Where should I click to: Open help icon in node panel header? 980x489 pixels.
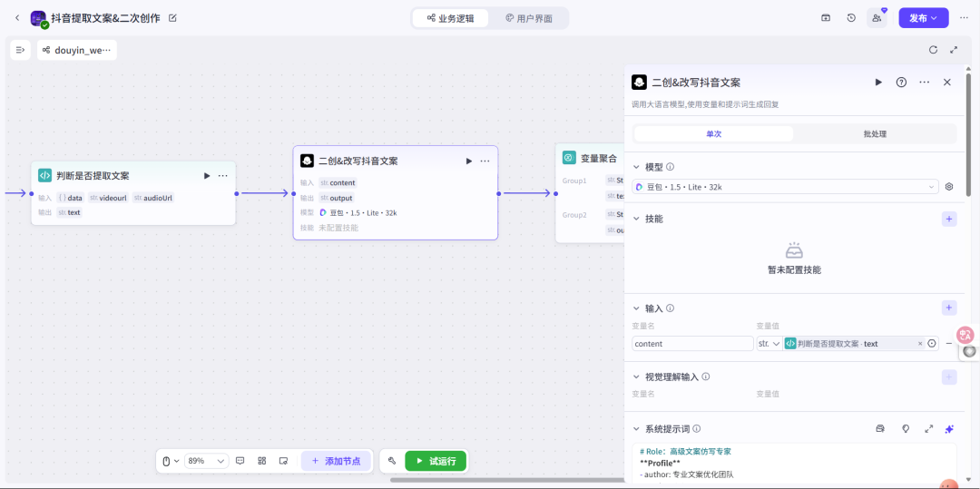pos(901,82)
